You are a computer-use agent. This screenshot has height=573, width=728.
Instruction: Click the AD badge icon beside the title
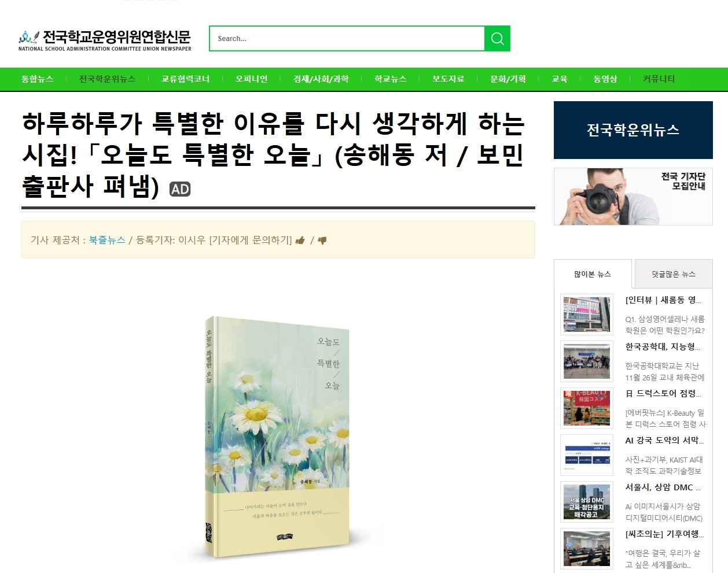pos(179,189)
